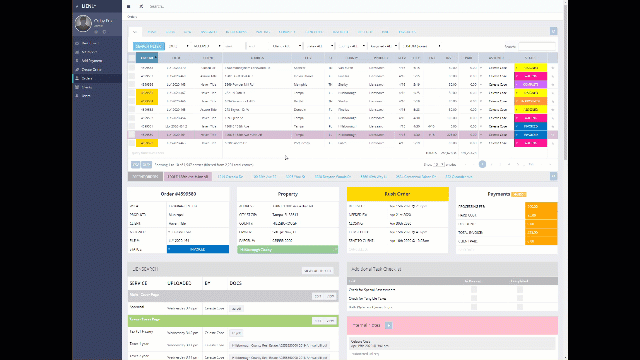The height and width of the screenshot is (360, 640).
Task: Click the hamburger menu icon in top bar
Action: (129, 7)
